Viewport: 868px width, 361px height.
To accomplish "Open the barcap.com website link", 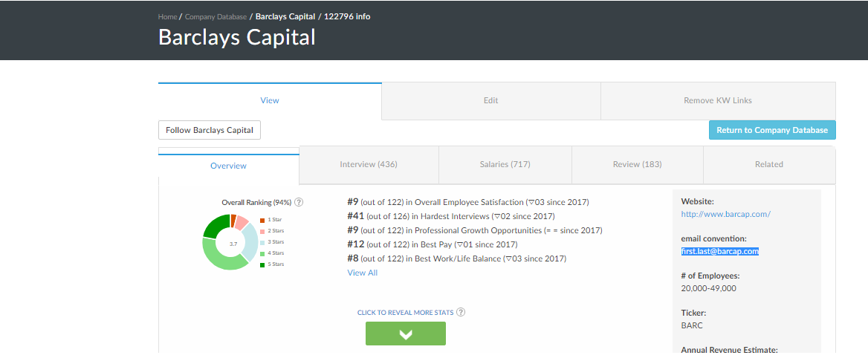I will tap(725, 214).
